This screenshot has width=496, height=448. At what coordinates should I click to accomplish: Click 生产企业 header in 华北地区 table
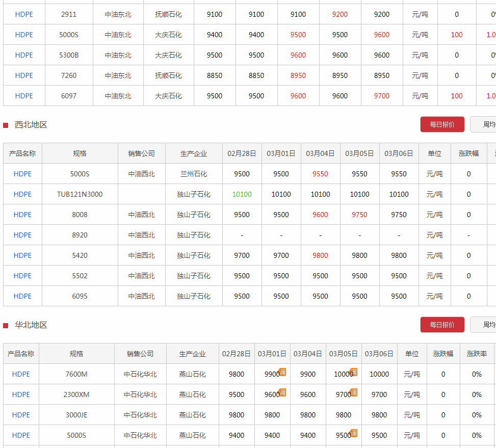coord(193,354)
